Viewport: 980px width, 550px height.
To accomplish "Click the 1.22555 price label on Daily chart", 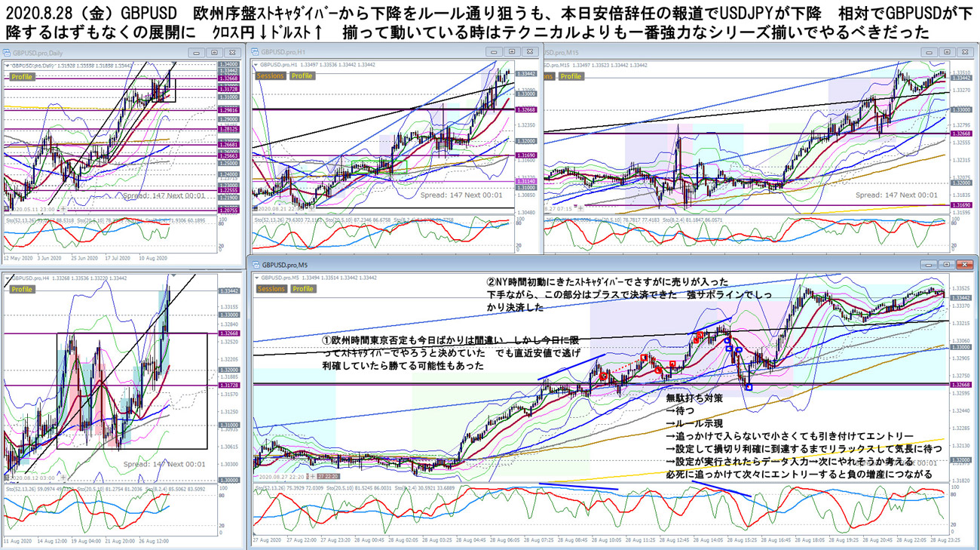I will tap(229, 191).
